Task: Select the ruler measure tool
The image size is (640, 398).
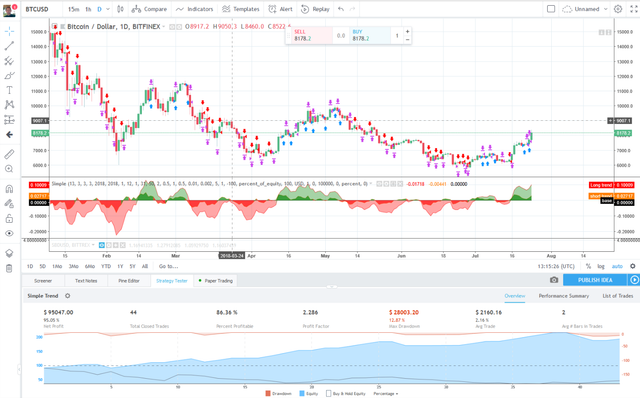Action: [x=9, y=154]
